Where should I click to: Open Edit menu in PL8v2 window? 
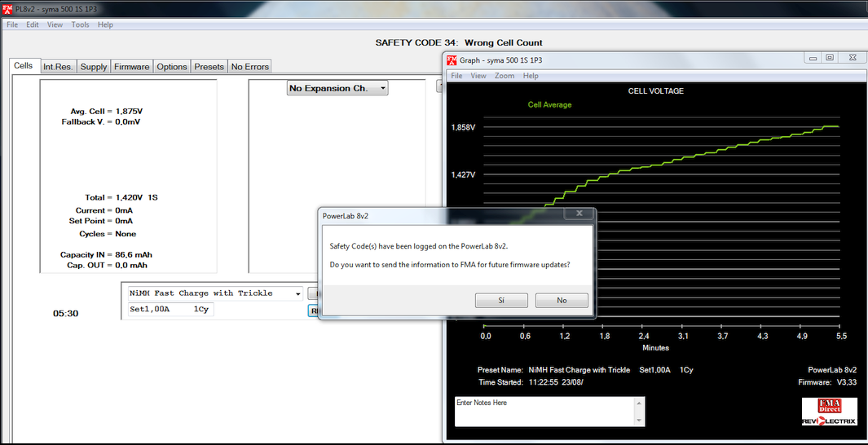pos(33,24)
